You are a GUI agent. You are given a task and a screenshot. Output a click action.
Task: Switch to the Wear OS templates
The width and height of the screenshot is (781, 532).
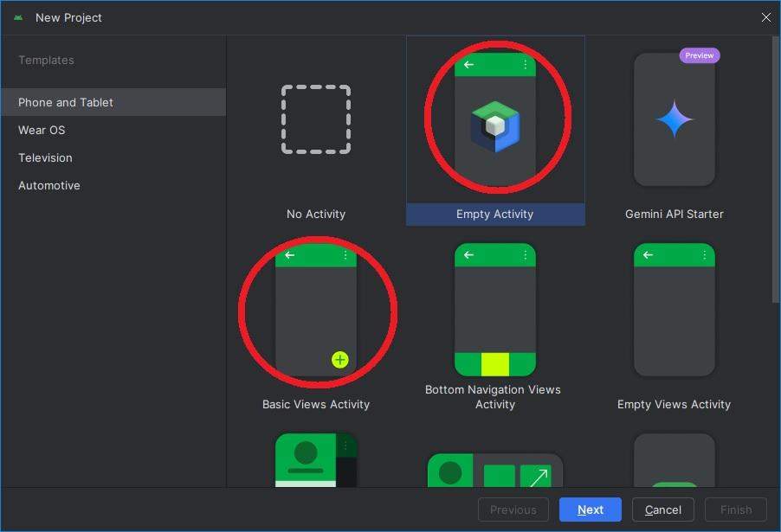(x=42, y=130)
